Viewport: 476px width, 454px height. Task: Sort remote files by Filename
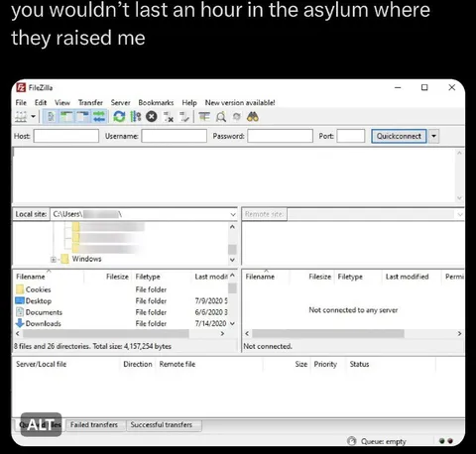pyautogui.click(x=260, y=277)
